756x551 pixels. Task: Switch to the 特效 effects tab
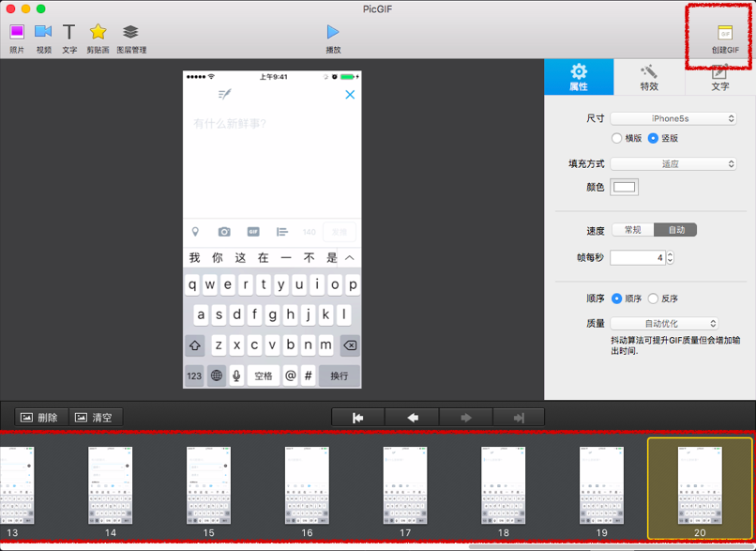[649, 77]
